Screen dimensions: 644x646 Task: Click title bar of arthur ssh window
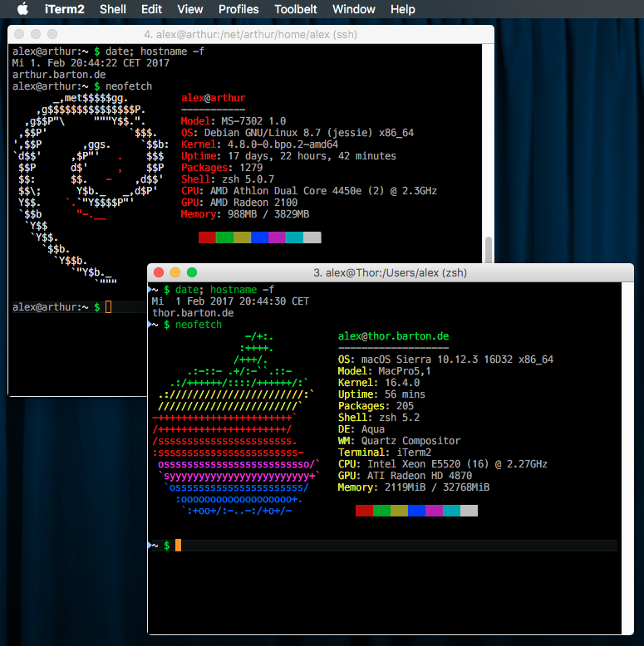[251, 34]
